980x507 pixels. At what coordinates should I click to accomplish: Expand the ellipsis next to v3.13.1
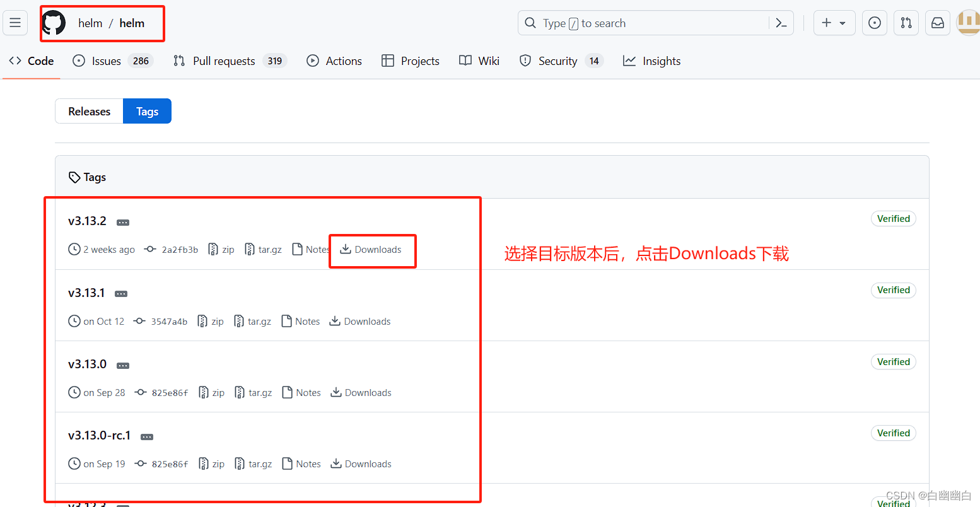(121, 294)
